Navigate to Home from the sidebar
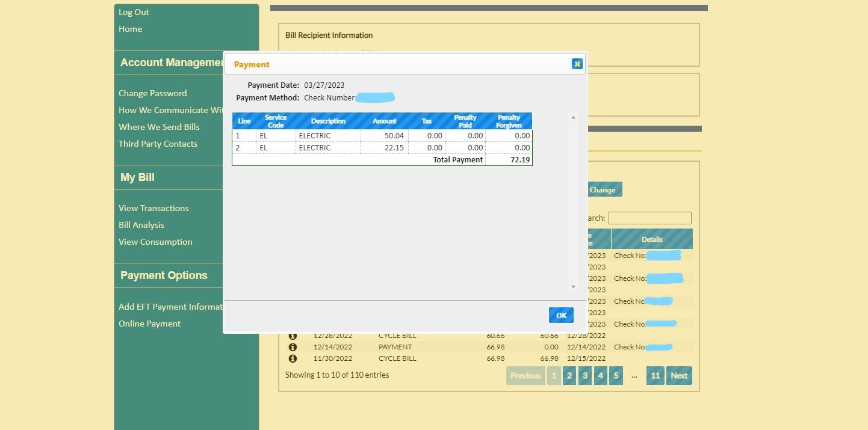Image resolution: width=868 pixels, height=430 pixels. [x=130, y=28]
